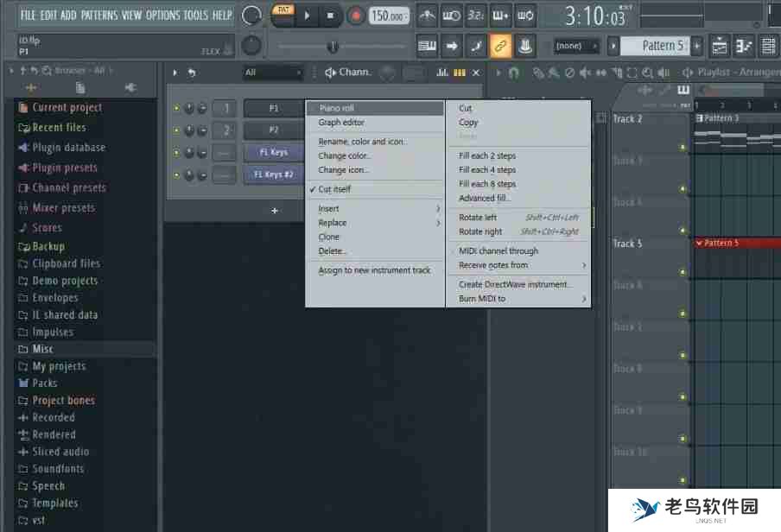Screen dimensions: 781x532
Task: Toggle the channel rack graph editor icon
Action: pos(441,73)
